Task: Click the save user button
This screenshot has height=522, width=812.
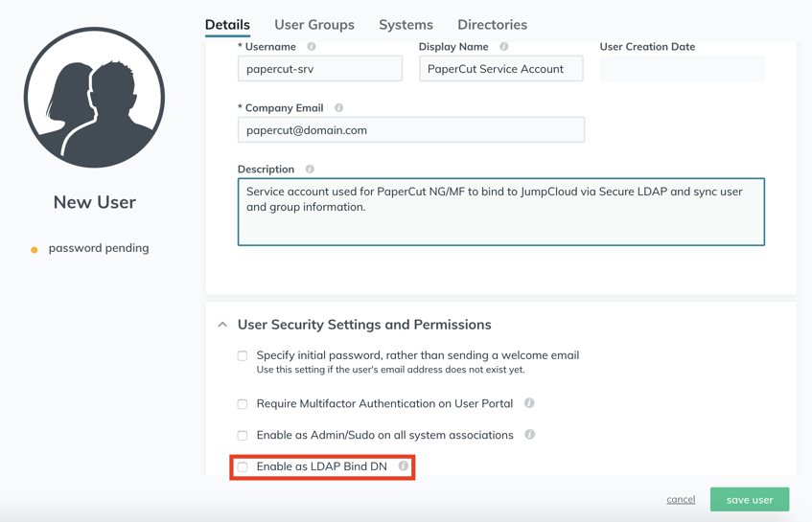Action: [750, 500]
